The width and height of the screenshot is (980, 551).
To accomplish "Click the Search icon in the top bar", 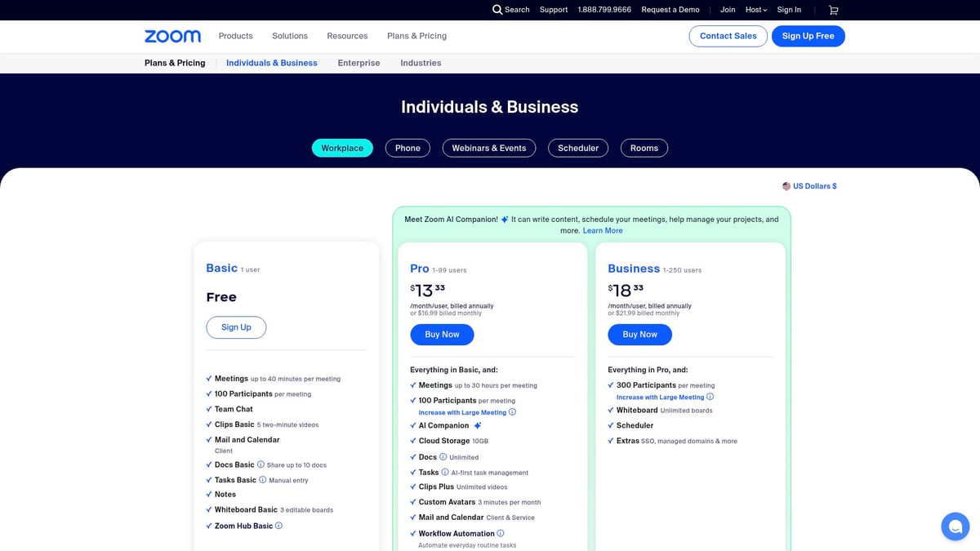I will tap(498, 10).
